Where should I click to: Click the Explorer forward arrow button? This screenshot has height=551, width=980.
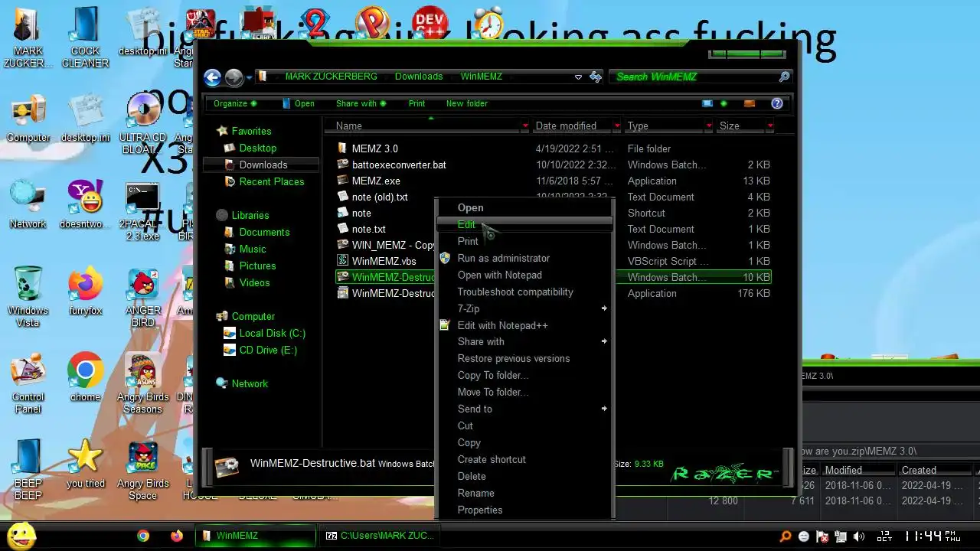234,77
